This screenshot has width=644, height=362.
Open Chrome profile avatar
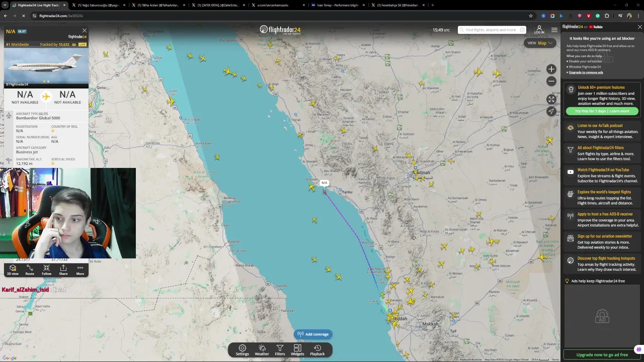tap(629, 16)
